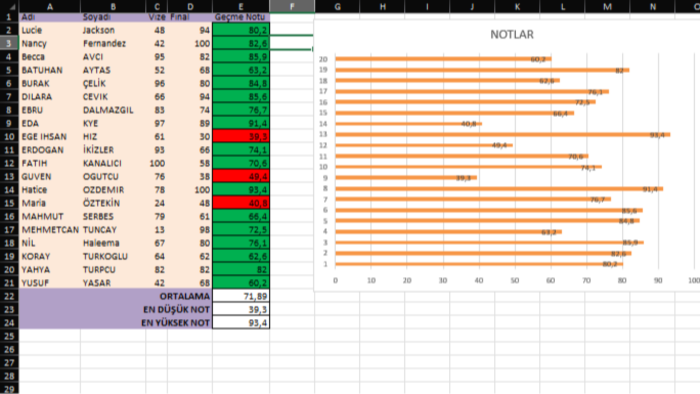Select row 1 header
Viewport: 700px width, 394px height.
[x=9, y=17]
